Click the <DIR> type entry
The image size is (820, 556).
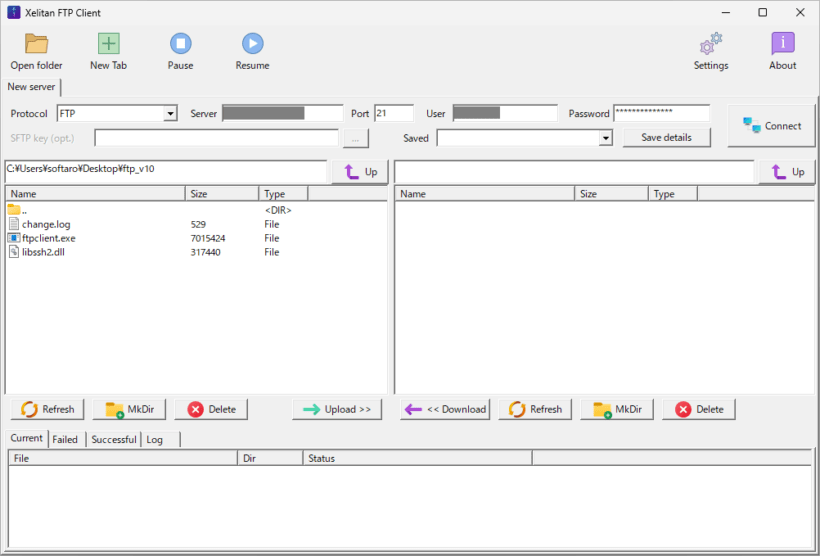278,210
